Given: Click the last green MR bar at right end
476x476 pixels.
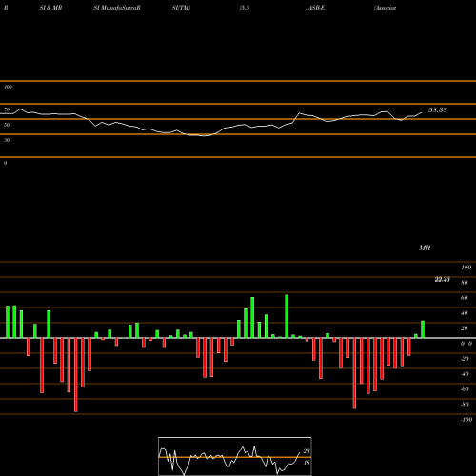Looking at the screenshot, I should pos(423,329).
